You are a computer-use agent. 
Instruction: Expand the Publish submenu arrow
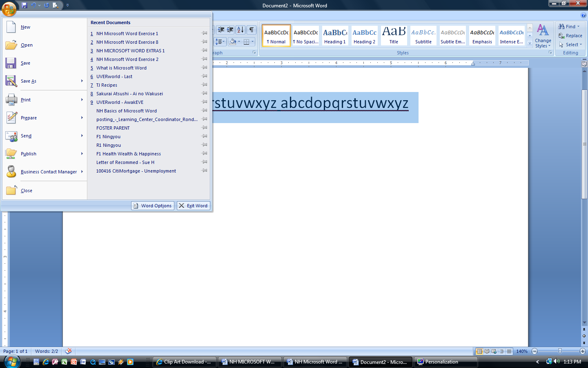[82, 154]
